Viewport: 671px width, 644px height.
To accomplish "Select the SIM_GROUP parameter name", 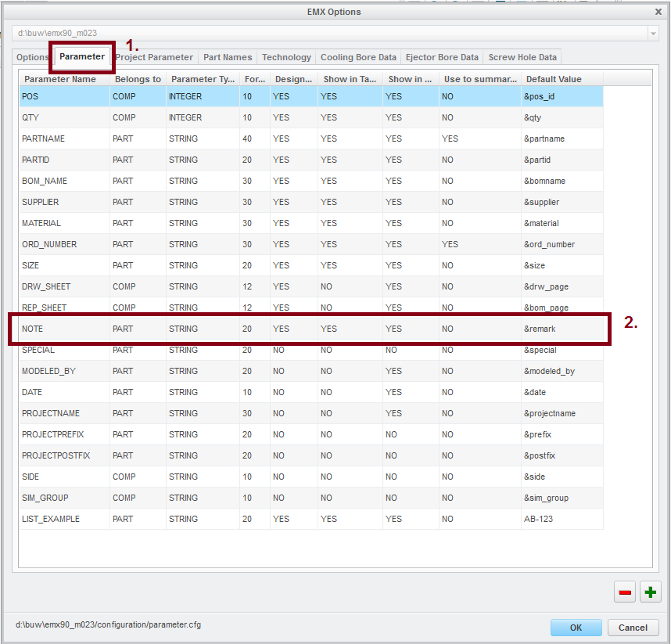I will tap(45, 498).
